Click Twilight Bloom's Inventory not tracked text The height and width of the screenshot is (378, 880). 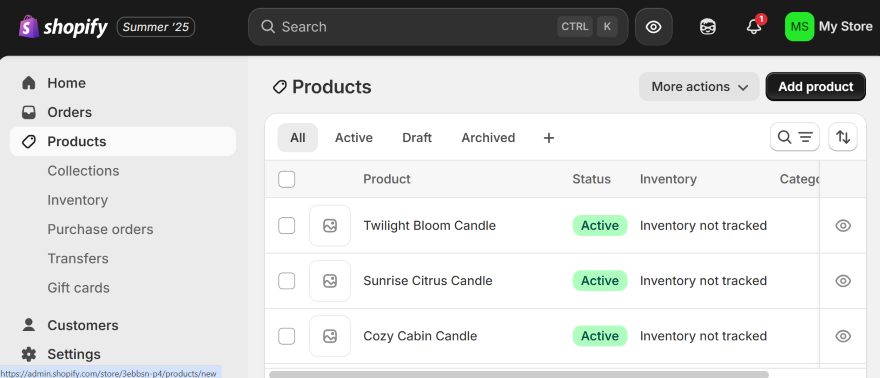(x=703, y=225)
